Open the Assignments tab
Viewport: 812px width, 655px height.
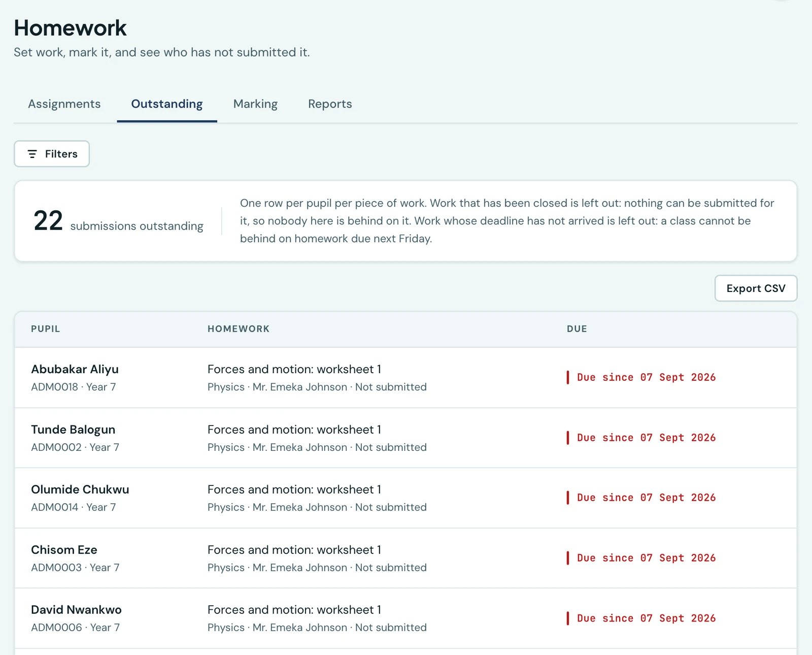pyautogui.click(x=64, y=104)
